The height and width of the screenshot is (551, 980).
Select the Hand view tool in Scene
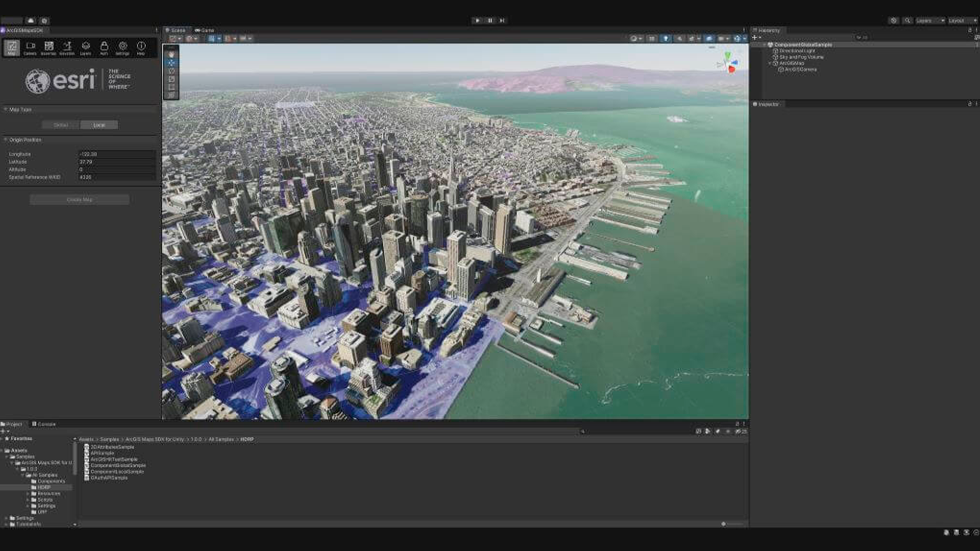(171, 54)
